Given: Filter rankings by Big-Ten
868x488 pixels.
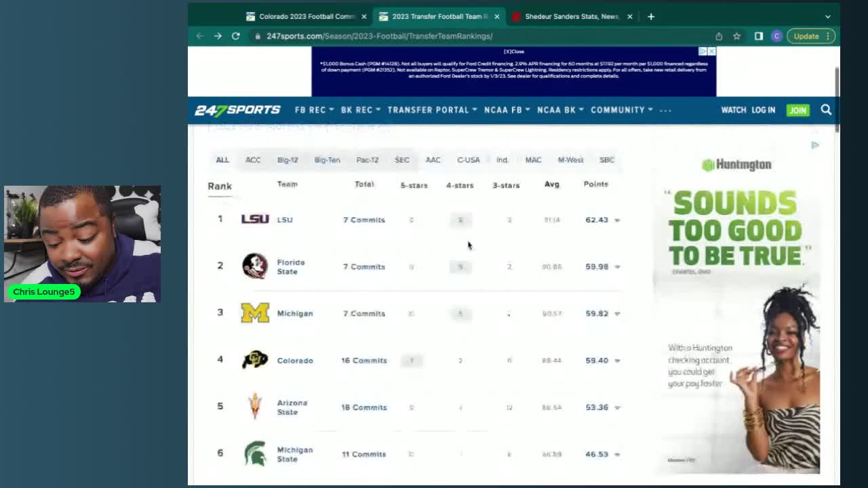Looking at the screenshot, I should (327, 160).
